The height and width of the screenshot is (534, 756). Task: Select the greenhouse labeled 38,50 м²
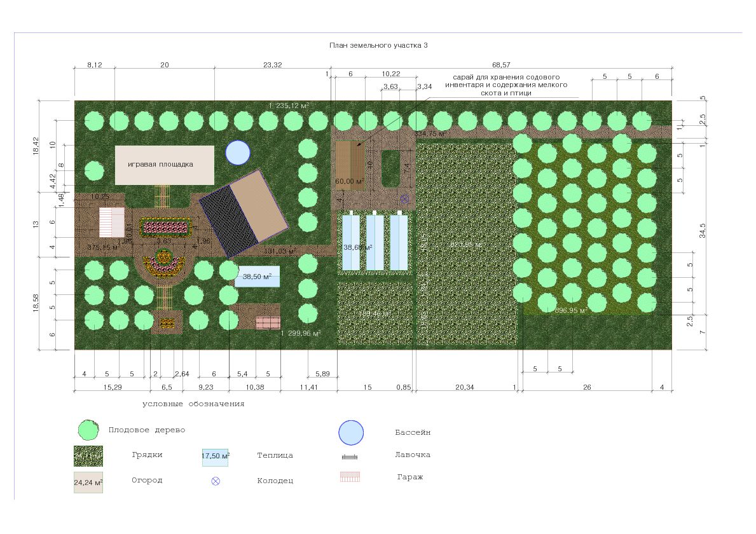pyautogui.click(x=258, y=277)
